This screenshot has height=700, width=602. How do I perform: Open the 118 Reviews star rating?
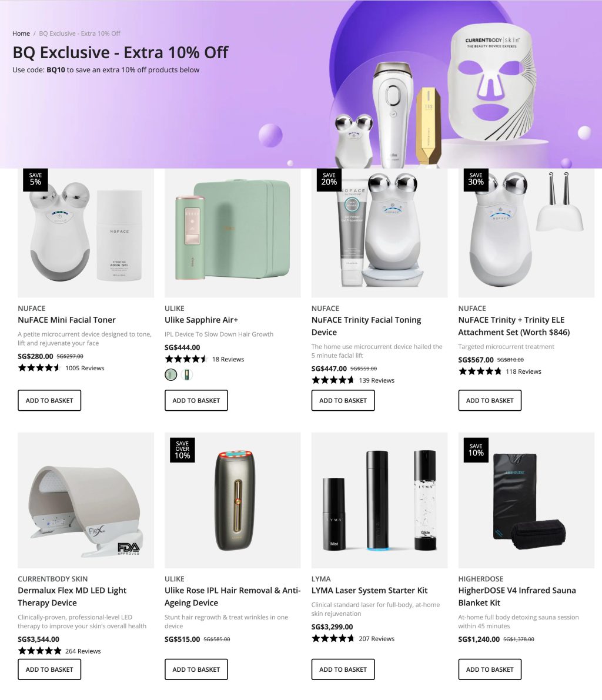pyautogui.click(x=500, y=371)
